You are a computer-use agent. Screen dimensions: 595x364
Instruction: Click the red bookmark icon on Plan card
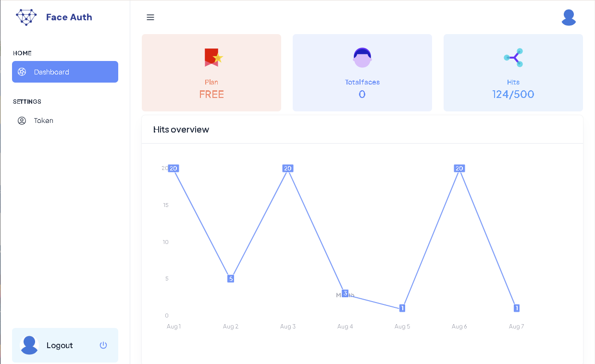coord(211,57)
